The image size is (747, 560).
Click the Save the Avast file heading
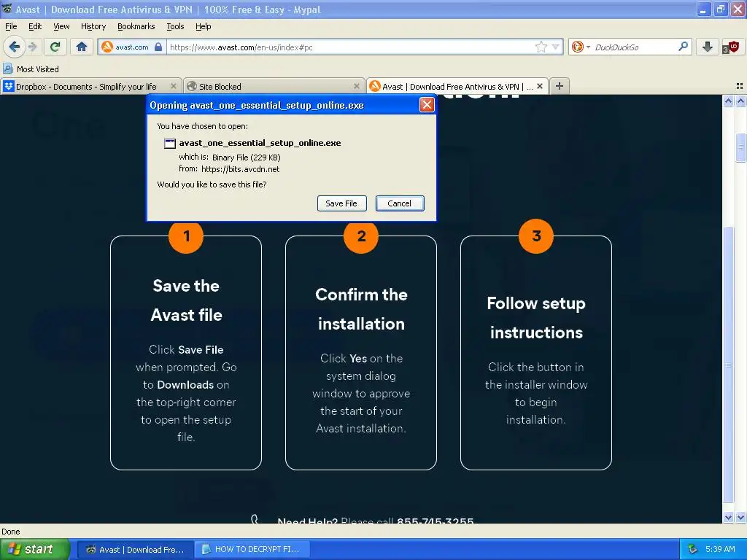(186, 300)
